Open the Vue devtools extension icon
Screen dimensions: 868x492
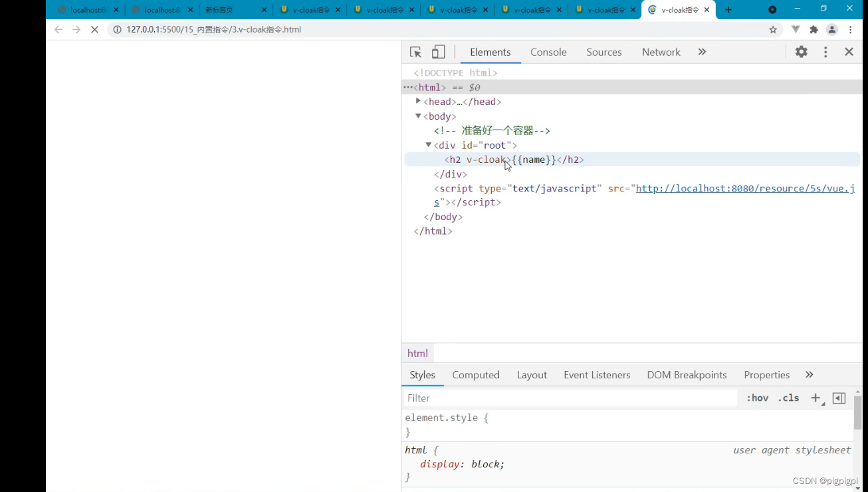tap(796, 29)
